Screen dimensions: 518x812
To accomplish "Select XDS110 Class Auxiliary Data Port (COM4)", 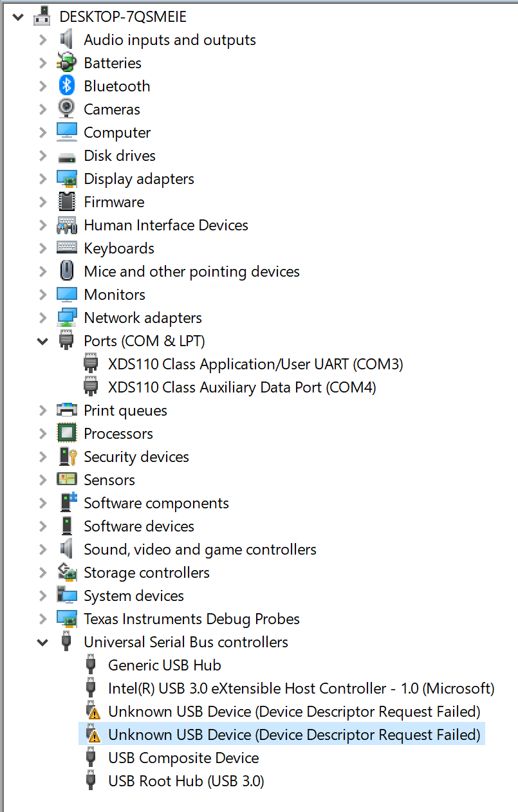I will pos(242,387).
